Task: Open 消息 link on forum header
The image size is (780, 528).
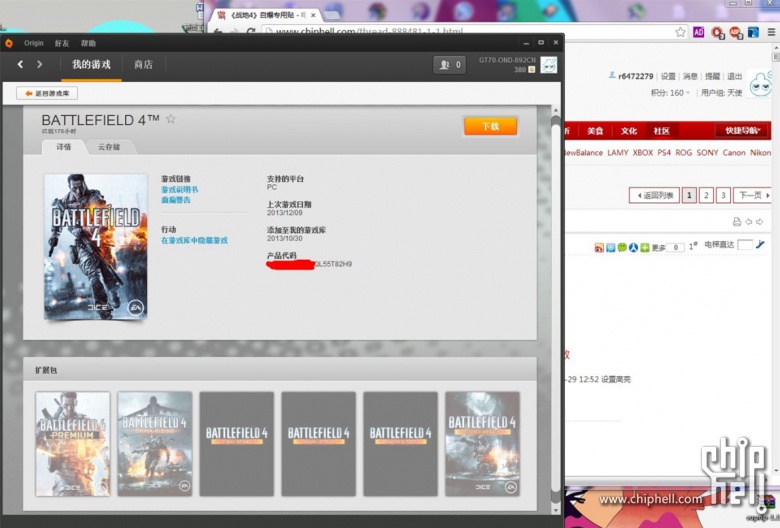Action: (690, 76)
